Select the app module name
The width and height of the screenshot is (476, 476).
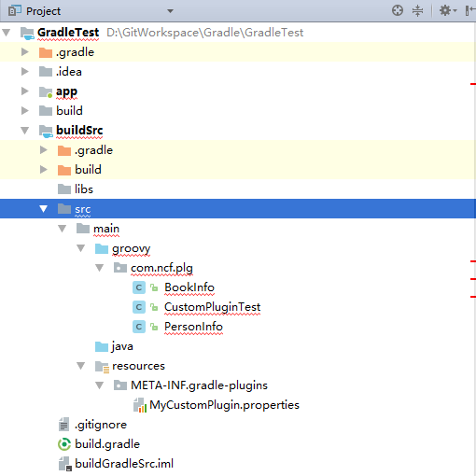(x=66, y=91)
